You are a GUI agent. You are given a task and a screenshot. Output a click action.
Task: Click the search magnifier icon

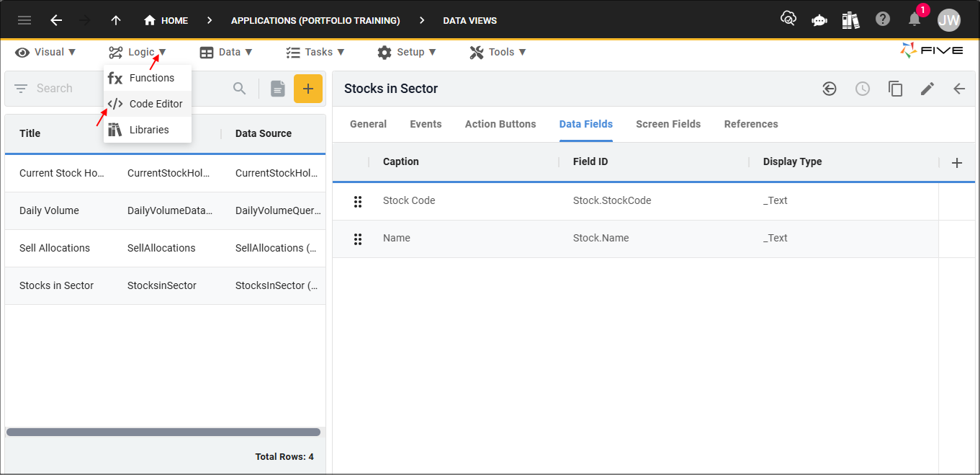tap(240, 89)
